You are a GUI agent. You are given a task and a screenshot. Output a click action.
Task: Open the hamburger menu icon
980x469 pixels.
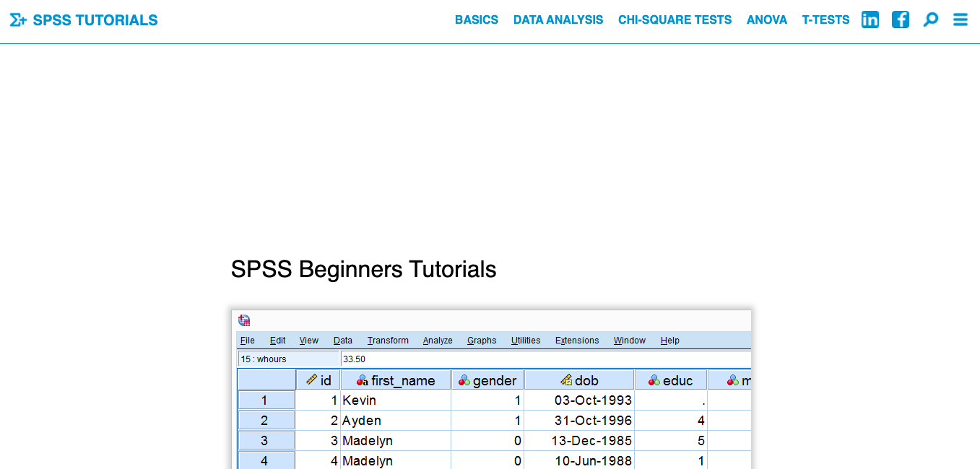click(961, 19)
